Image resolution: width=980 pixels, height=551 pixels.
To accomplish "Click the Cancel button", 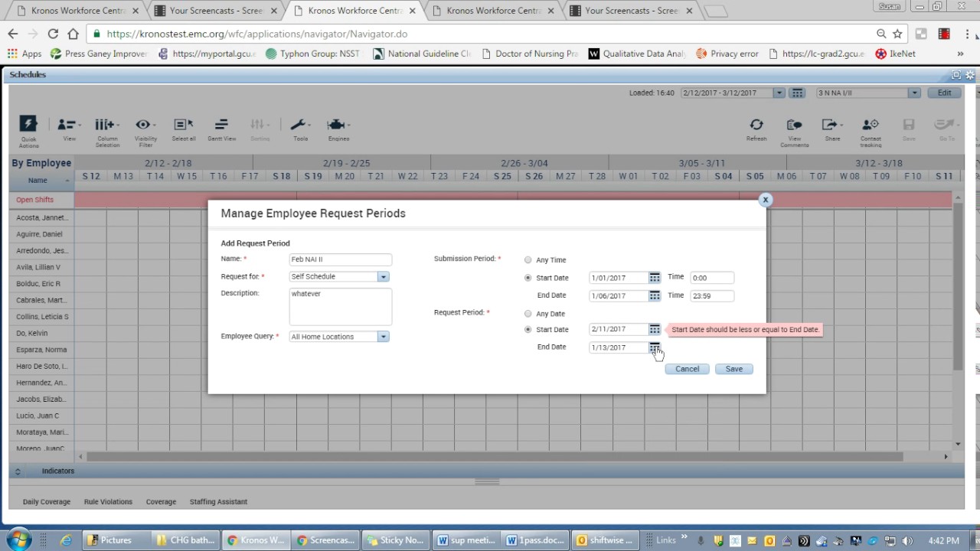I will click(687, 369).
